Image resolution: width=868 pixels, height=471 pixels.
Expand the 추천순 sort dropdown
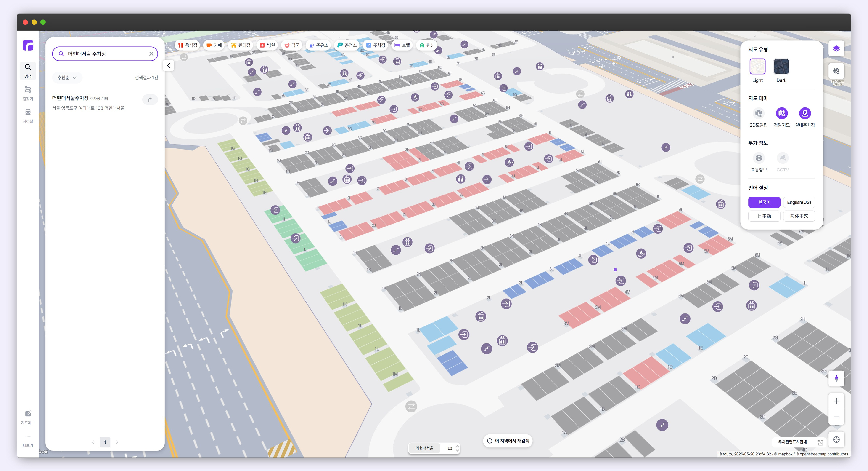pos(67,78)
